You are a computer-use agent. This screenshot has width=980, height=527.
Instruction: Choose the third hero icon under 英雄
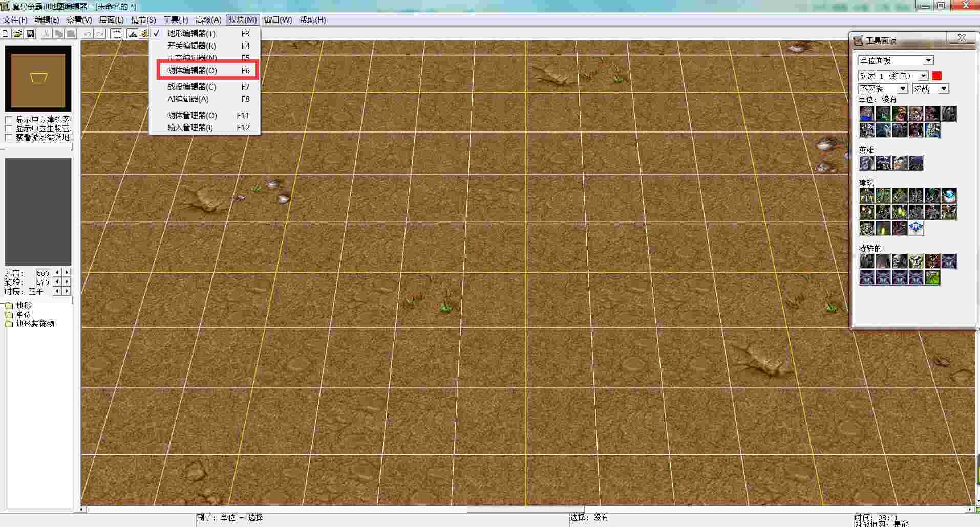point(900,163)
